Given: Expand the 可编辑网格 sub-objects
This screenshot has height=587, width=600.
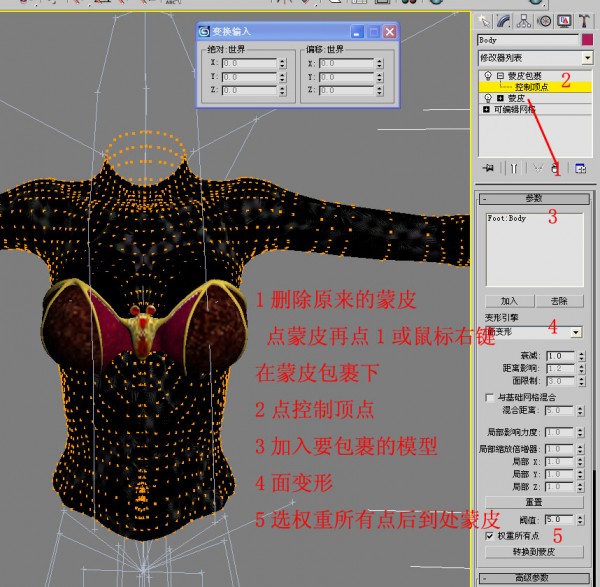Looking at the screenshot, I should pyautogui.click(x=486, y=109).
